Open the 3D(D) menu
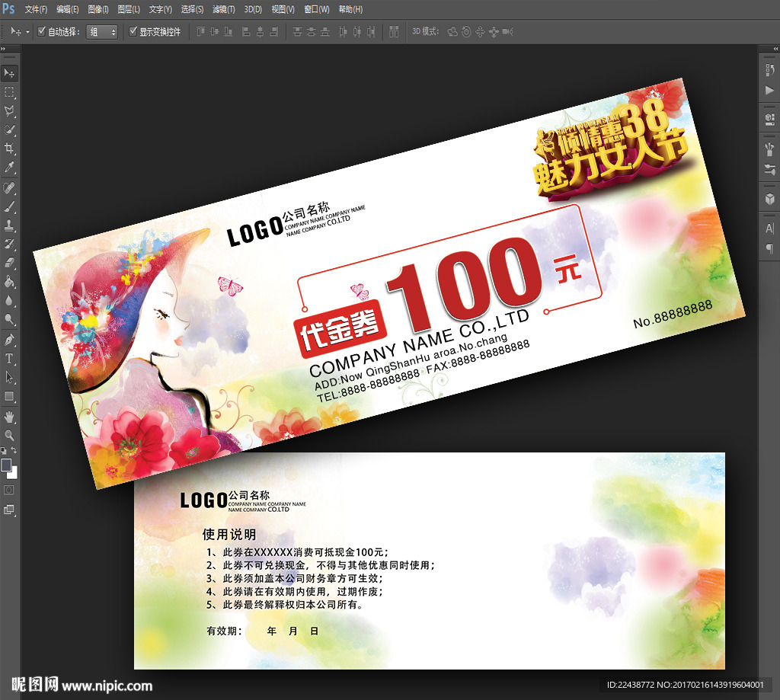 253,9
